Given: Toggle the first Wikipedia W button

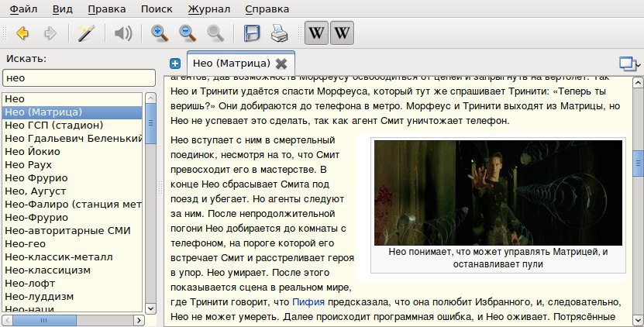Looking at the screenshot, I should [x=316, y=33].
